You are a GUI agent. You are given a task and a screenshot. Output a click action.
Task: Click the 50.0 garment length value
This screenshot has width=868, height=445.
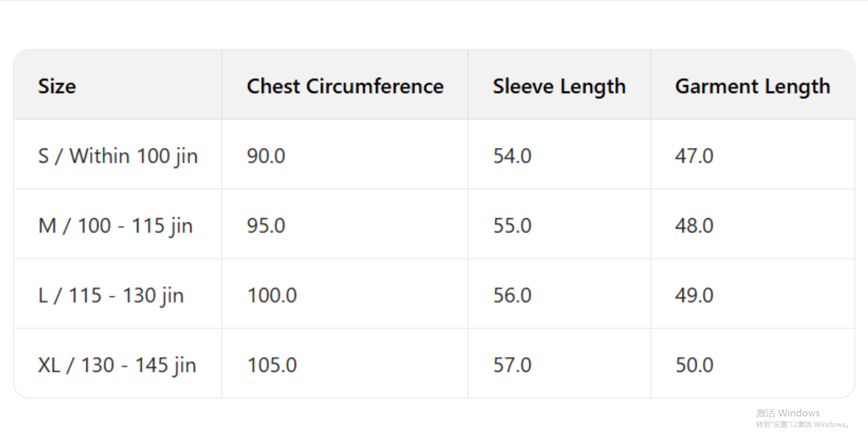point(694,365)
